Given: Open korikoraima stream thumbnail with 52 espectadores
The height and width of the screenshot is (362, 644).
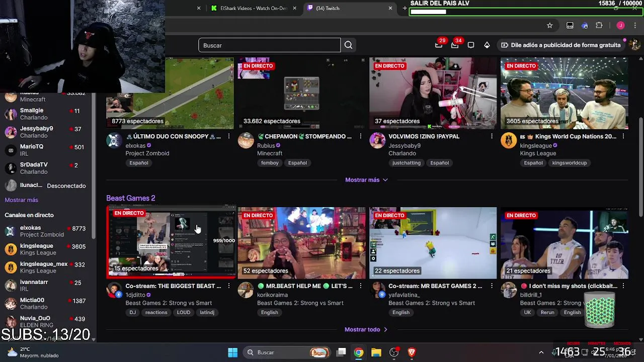Looking at the screenshot, I should 302,243.
